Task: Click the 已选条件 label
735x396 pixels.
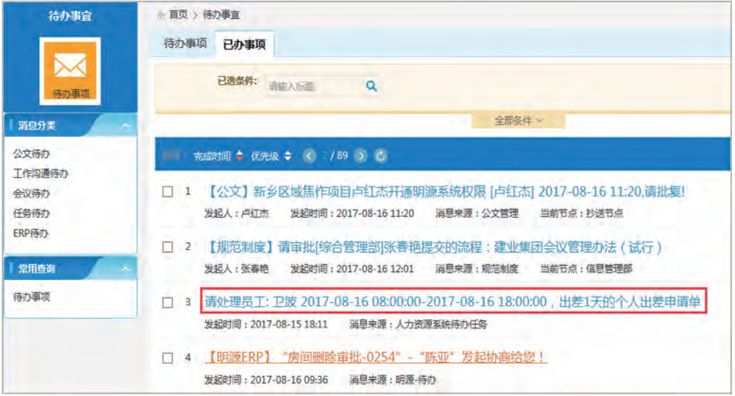Action: tap(237, 81)
